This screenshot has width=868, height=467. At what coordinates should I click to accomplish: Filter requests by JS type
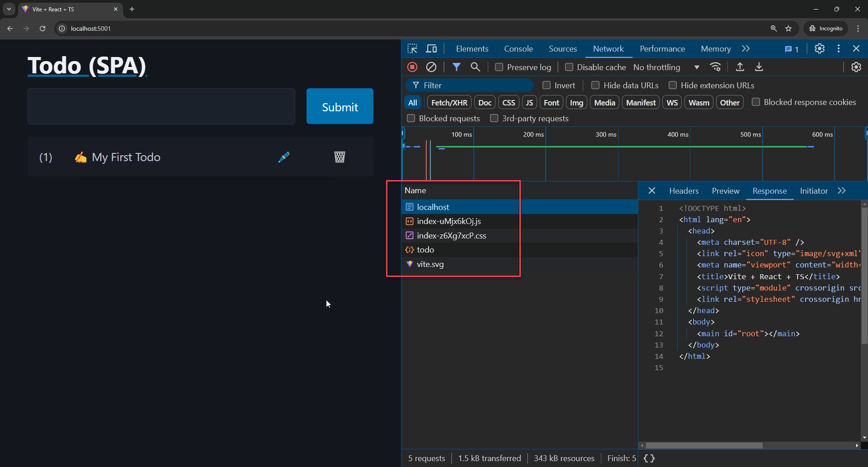(x=529, y=103)
